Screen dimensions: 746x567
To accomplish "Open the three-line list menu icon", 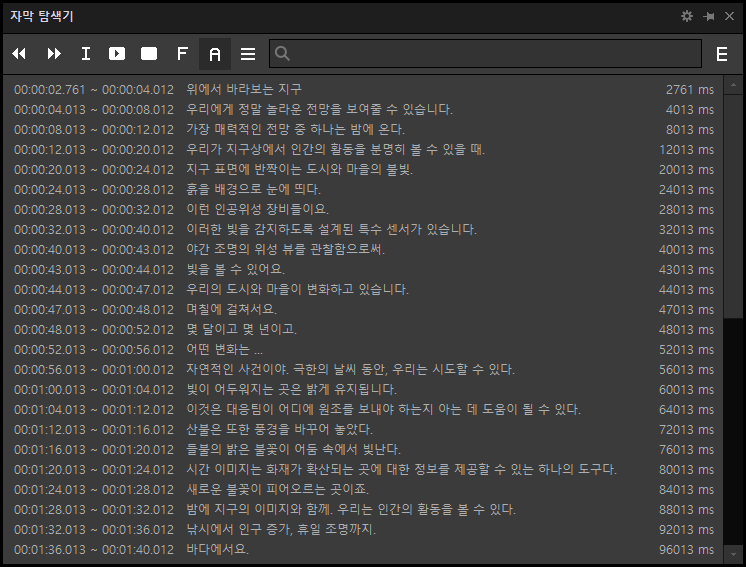I will (248, 54).
